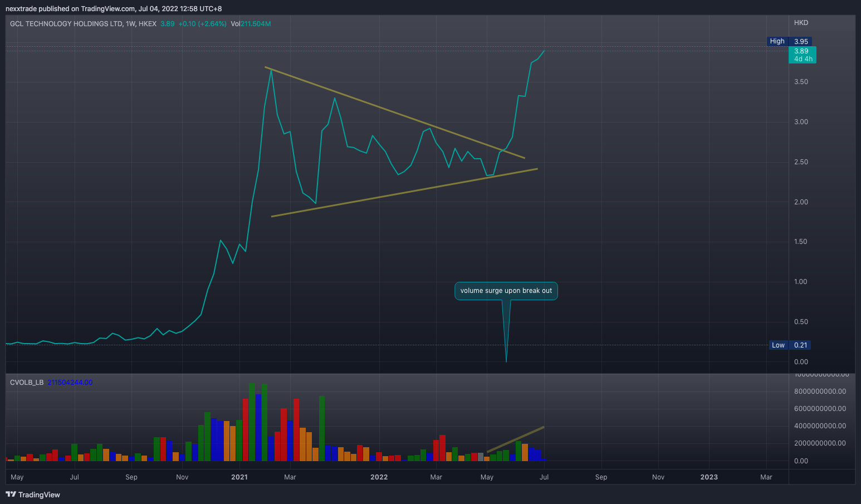The image size is (861, 504).
Task: Click the 1.50 price axis label
Action: point(801,242)
